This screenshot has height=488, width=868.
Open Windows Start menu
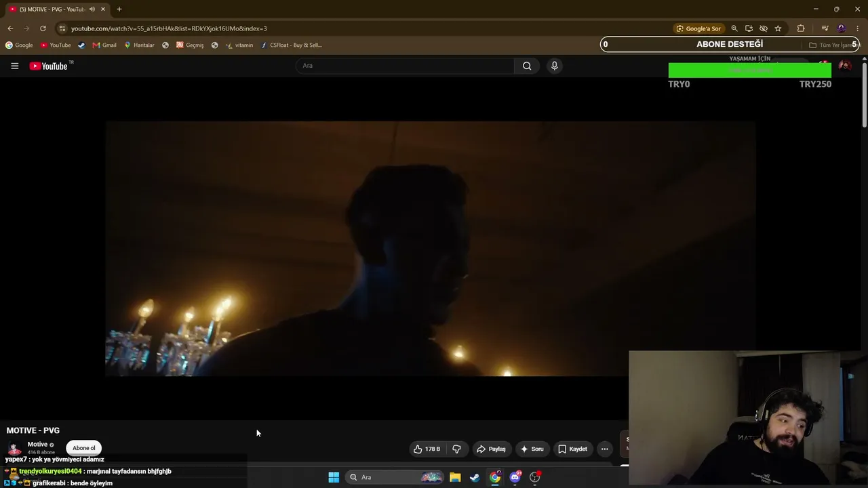pos(334,477)
